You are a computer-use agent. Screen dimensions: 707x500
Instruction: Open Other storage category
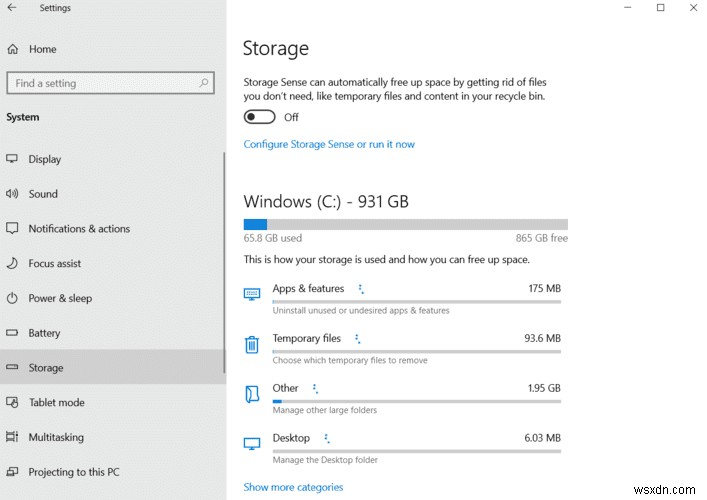pos(402,399)
